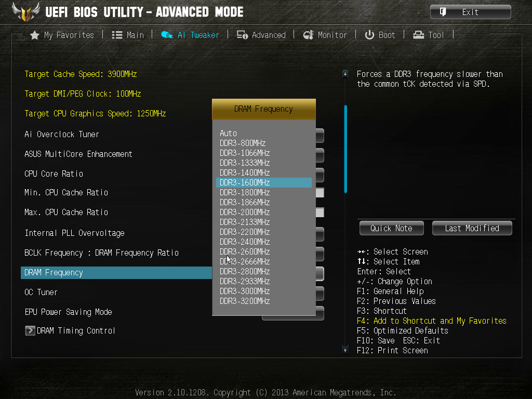The height and width of the screenshot is (399, 532).
Task: Choose DDR3-3000MHz from the list
Action: click(264, 291)
